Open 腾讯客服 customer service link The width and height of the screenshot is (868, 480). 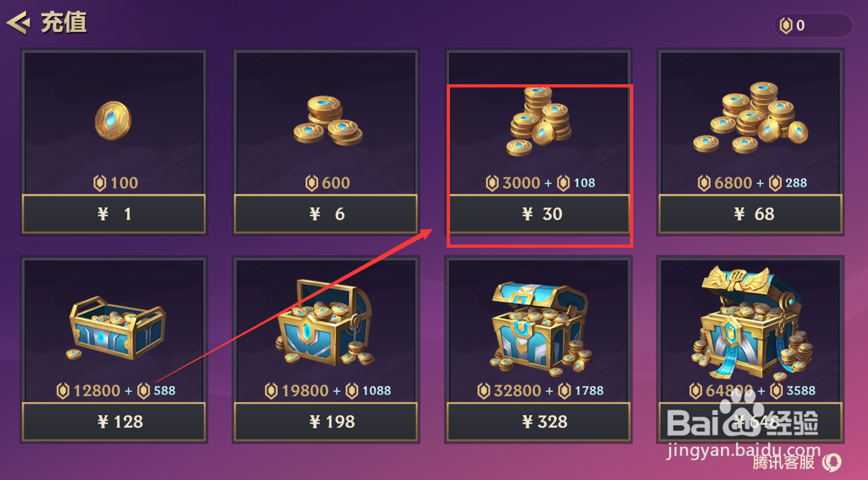tap(783, 462)
